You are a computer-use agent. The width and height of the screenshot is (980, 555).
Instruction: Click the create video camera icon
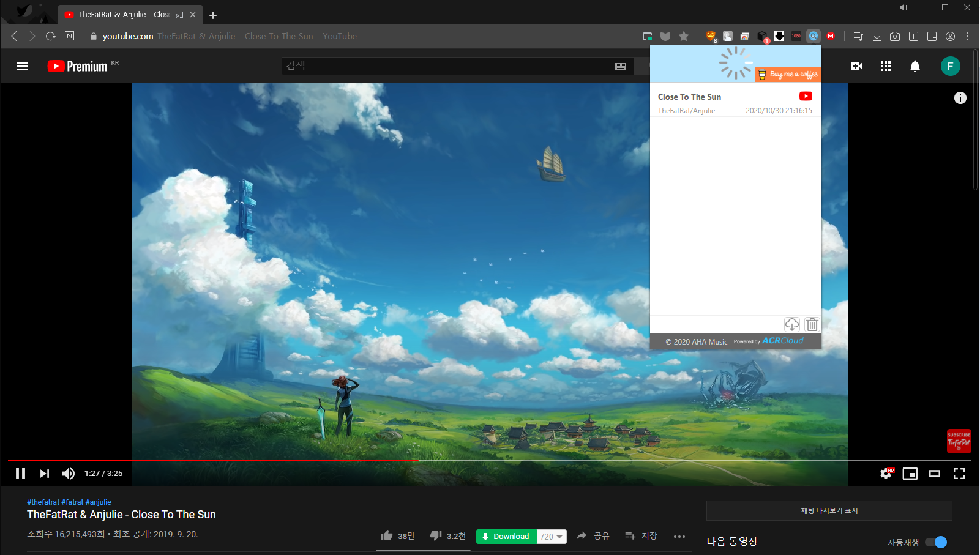coord(856,66)
